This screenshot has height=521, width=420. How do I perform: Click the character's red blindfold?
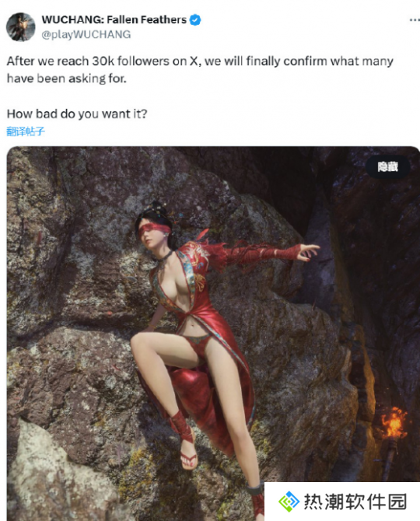coord(154,229)
